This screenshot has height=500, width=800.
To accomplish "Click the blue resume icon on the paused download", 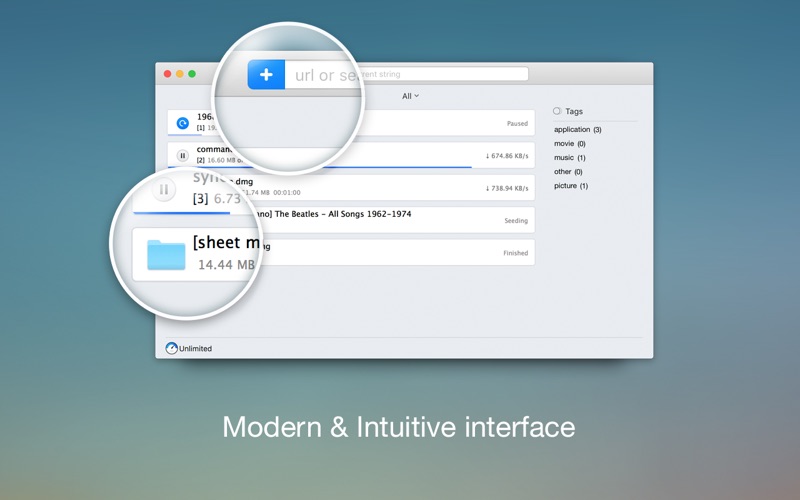I will pyautogui.click(x=182, y=123).
